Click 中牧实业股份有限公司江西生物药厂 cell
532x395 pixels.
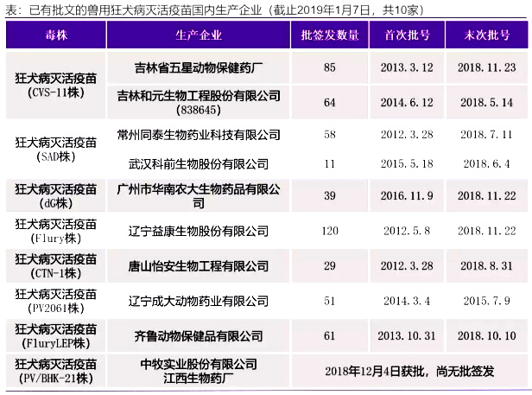[199, 371]
